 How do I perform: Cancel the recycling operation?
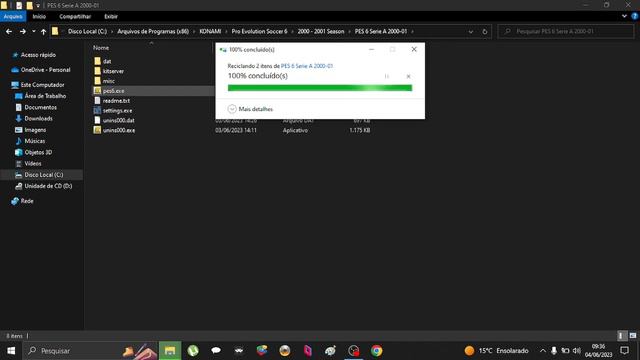click(x=408, y=76)
